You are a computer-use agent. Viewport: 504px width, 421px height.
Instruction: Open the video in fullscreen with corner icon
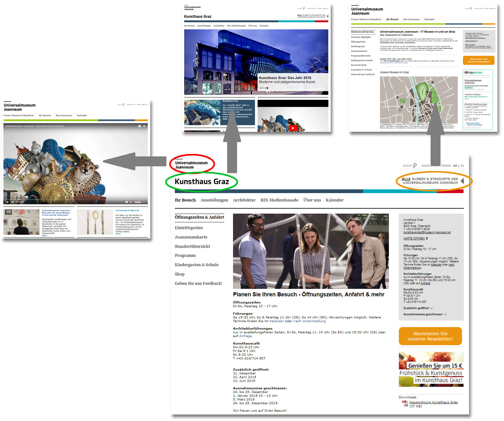tap(144, 202)
